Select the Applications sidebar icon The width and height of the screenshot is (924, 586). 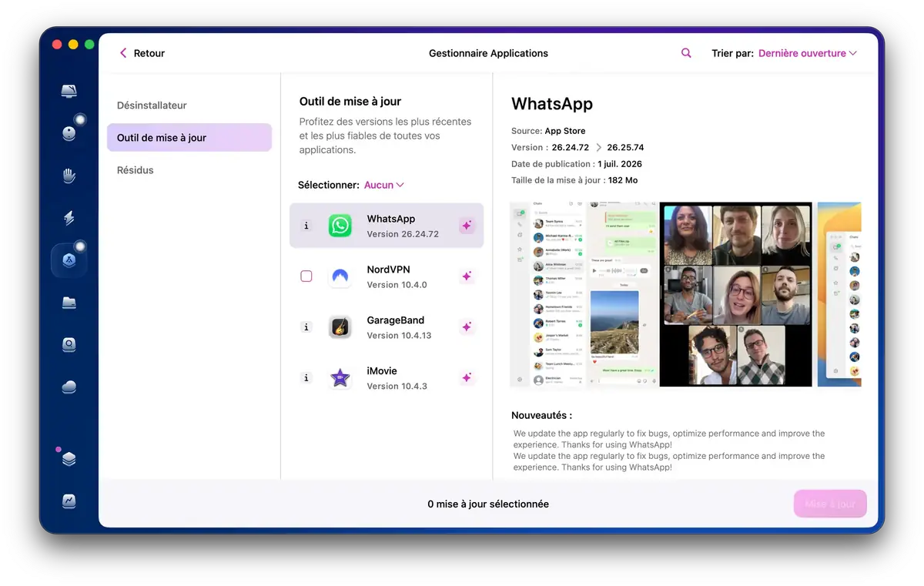click(69, 260)
